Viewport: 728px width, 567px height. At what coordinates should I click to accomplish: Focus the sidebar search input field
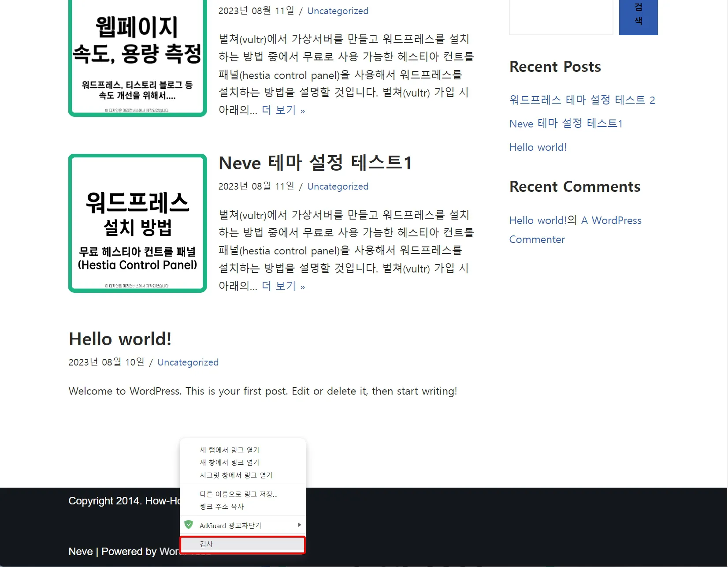pyautogui.click(x=561, y=17)
